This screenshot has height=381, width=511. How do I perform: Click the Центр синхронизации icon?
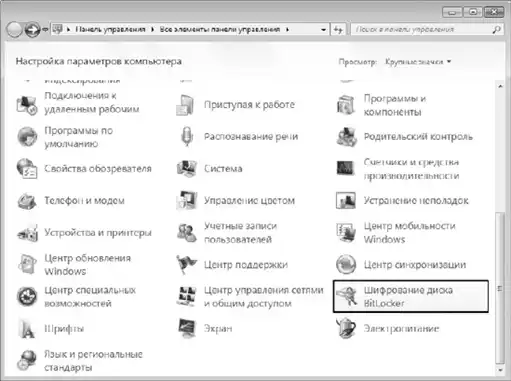point(346,265)
